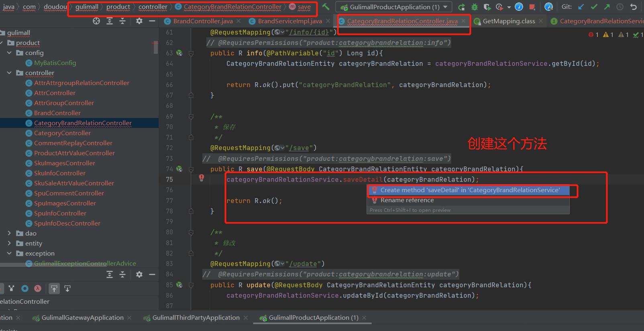Collapse all nodes in the project panel
Image resolution: width=644 pixels, height=331 pixels.
click(x=122, y=21)
